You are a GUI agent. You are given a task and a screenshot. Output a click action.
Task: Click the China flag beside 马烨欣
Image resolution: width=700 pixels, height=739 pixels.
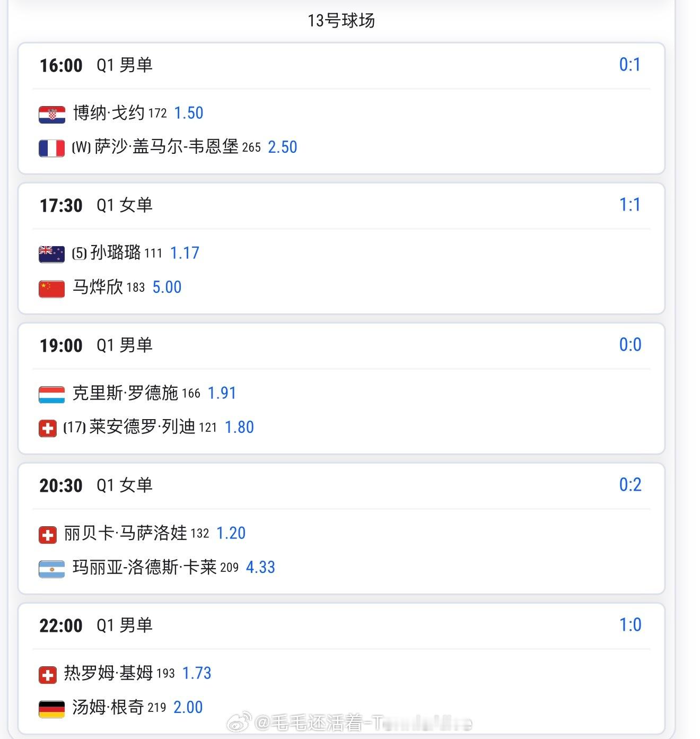52,289
